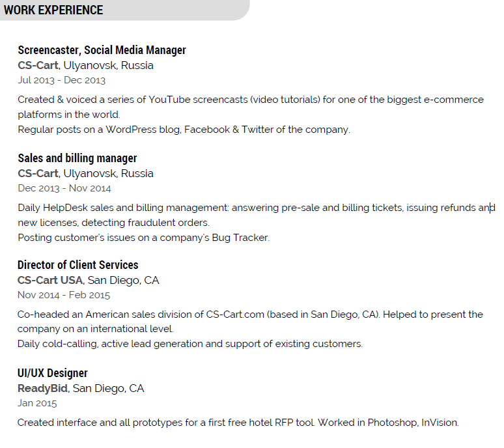Click the CS-Cart USA company name
This screenshot has height=448, width=504.
[50, 281]
